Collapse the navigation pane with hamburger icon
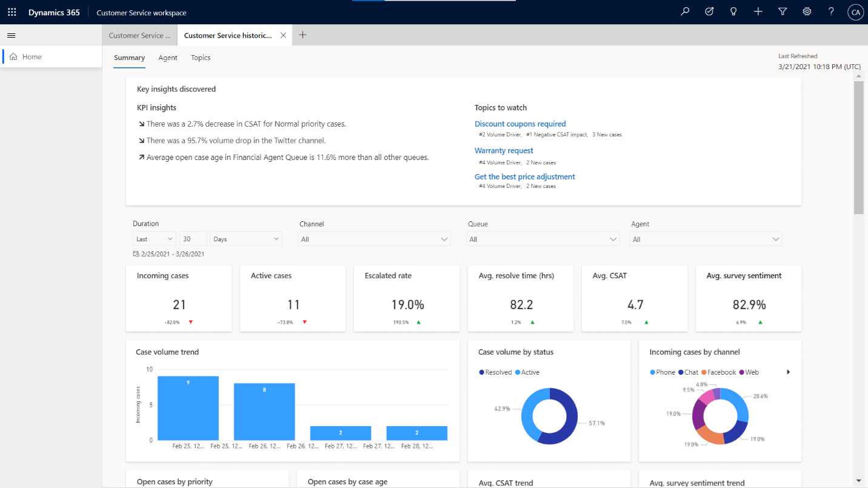The width and height of the screenshot is (868, 488). [x=11, y=35]
